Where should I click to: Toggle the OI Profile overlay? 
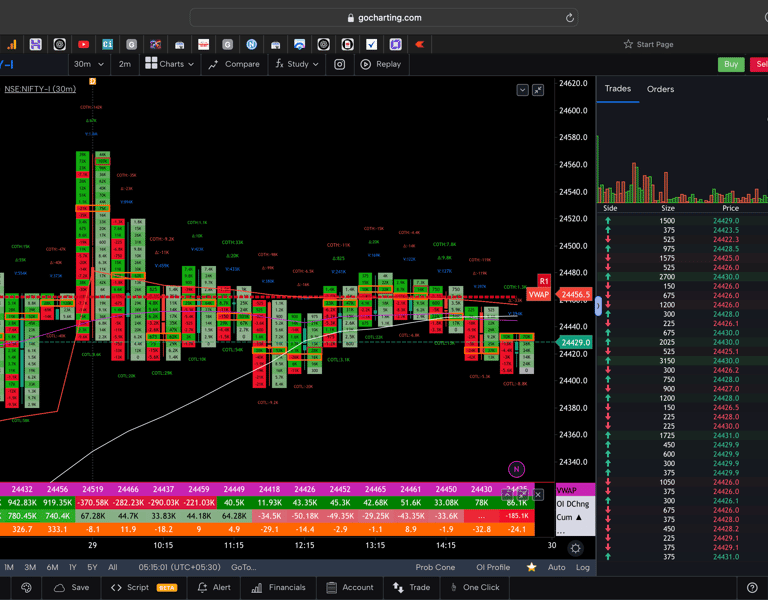(493, 567)
